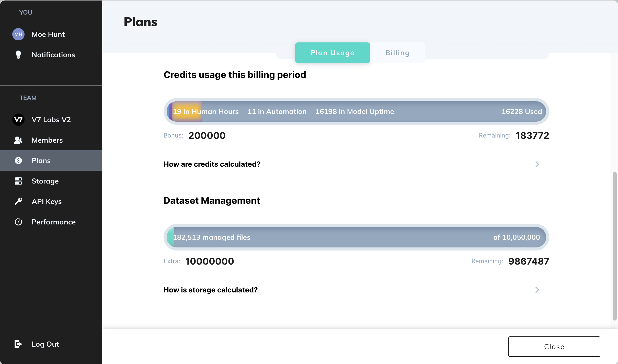Image resolution: width=618 pixels, height=364 pixels.
Task: Expand 'How are credits calculated?' chevron
Action: (537, 164)
